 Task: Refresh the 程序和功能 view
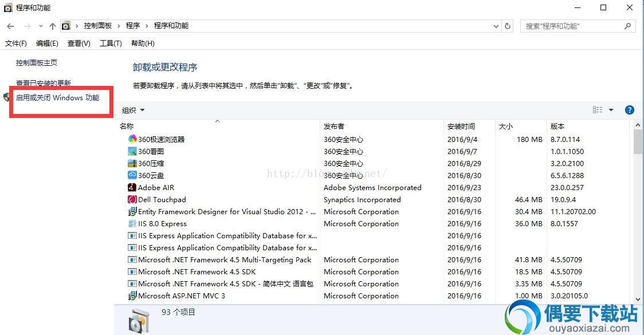coord(508,26)
